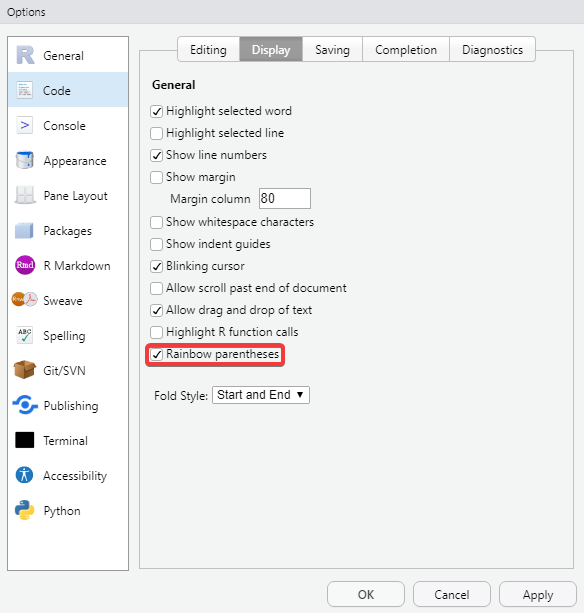Open the Packages box icon
Viewport: 584px width, 613px height.
24,230
